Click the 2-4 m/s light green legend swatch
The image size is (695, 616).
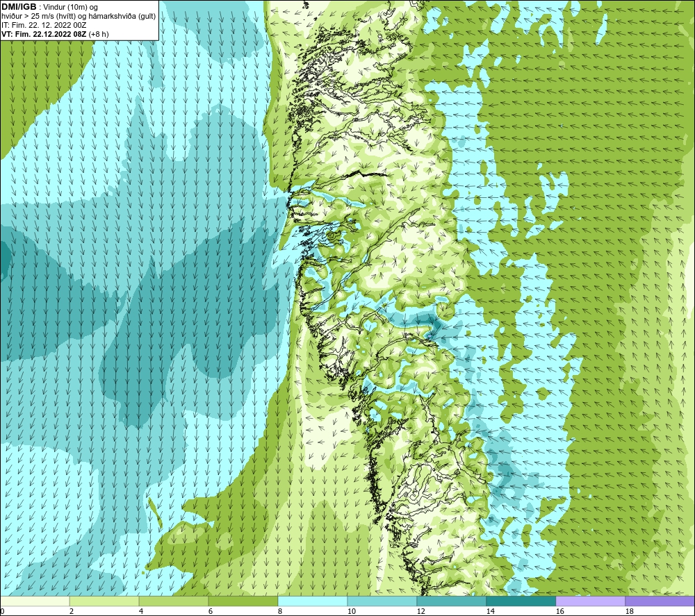[x=104, y=601]
